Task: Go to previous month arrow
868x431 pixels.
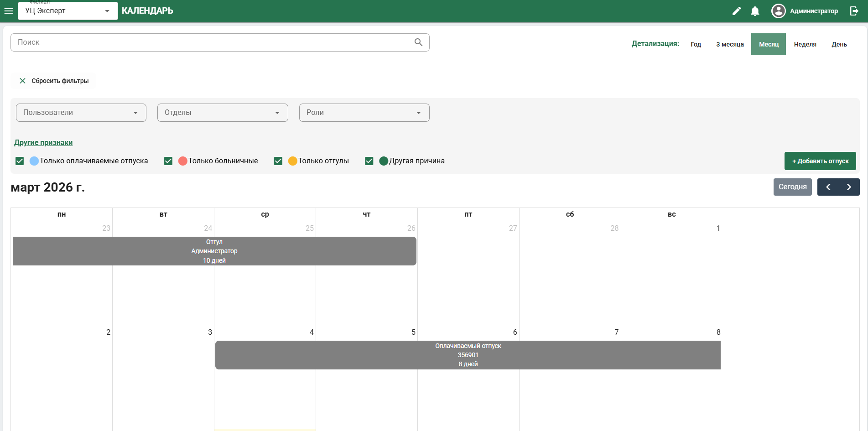Action: (828, 187)
